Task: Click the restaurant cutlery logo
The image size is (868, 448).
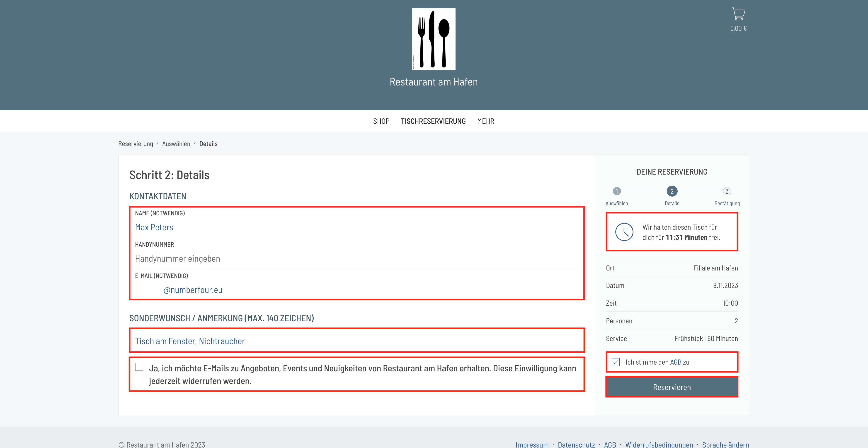Action: coord(434,39)
